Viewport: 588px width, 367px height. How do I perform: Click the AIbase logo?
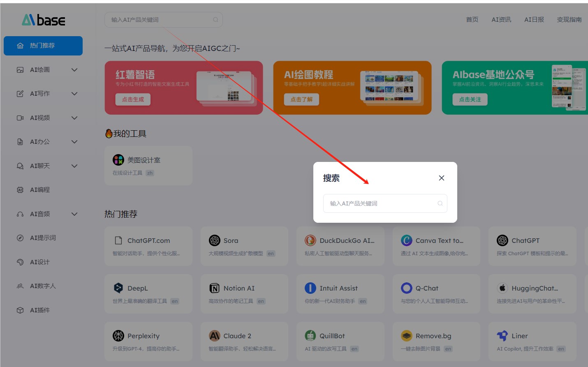pos(44,20)
